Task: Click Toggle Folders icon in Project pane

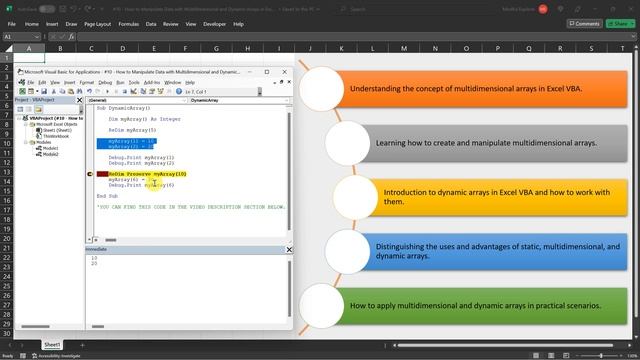Action: tap(38, 109)
